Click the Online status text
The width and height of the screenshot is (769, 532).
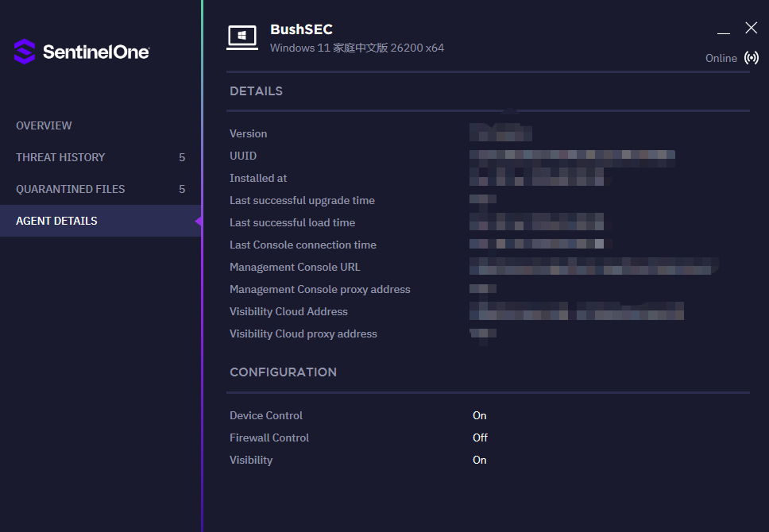pos(721,58)
